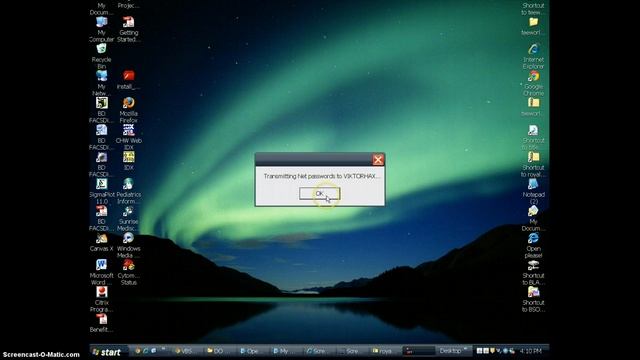Viewport: 640px width, 360px height.
Task: Open the Pediatrics Inform... shortcut
Action: coord(129,191)
